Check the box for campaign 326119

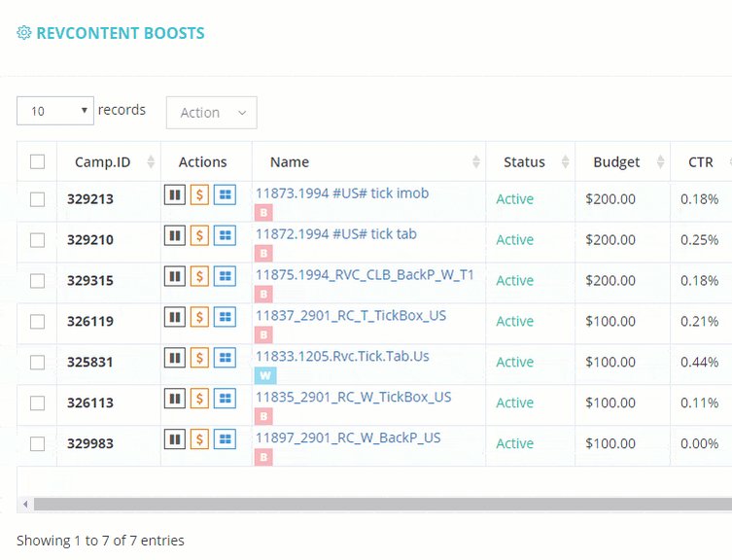click(37, 321)
